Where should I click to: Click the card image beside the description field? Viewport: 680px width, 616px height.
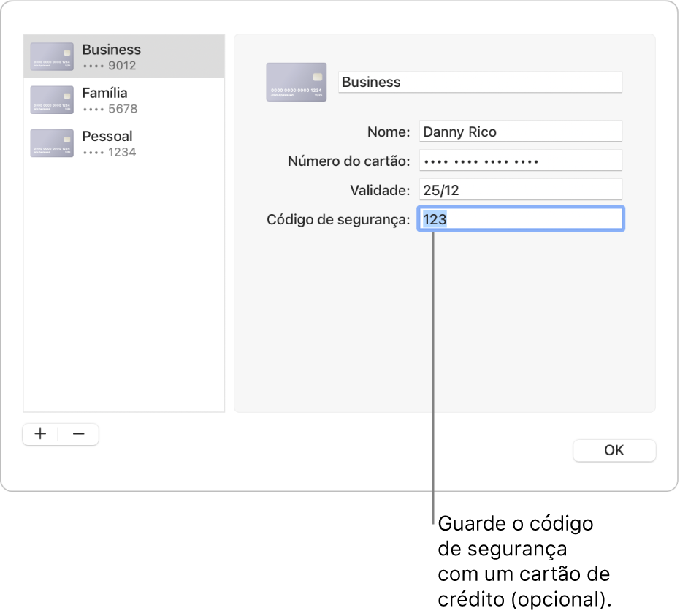pos(296,81)
